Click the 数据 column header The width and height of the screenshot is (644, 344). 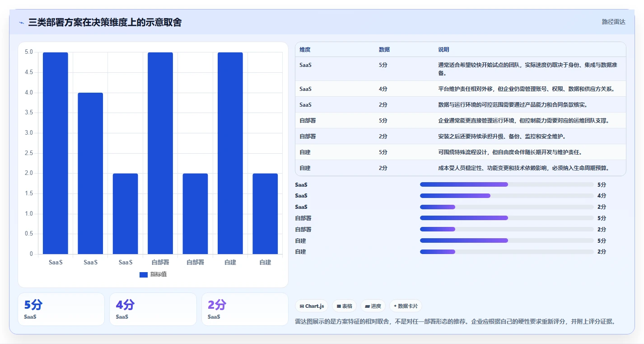(x=384, y=50)
